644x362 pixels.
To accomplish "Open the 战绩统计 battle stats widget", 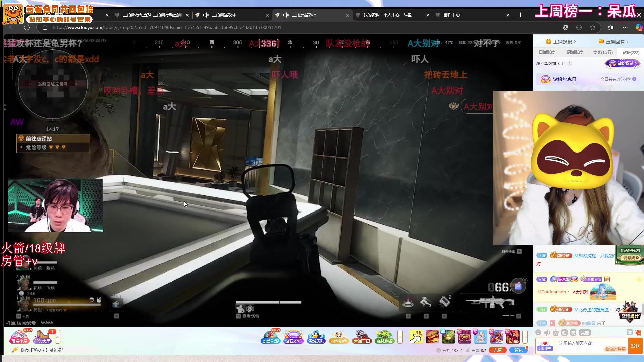I will [x=630, y=312].
